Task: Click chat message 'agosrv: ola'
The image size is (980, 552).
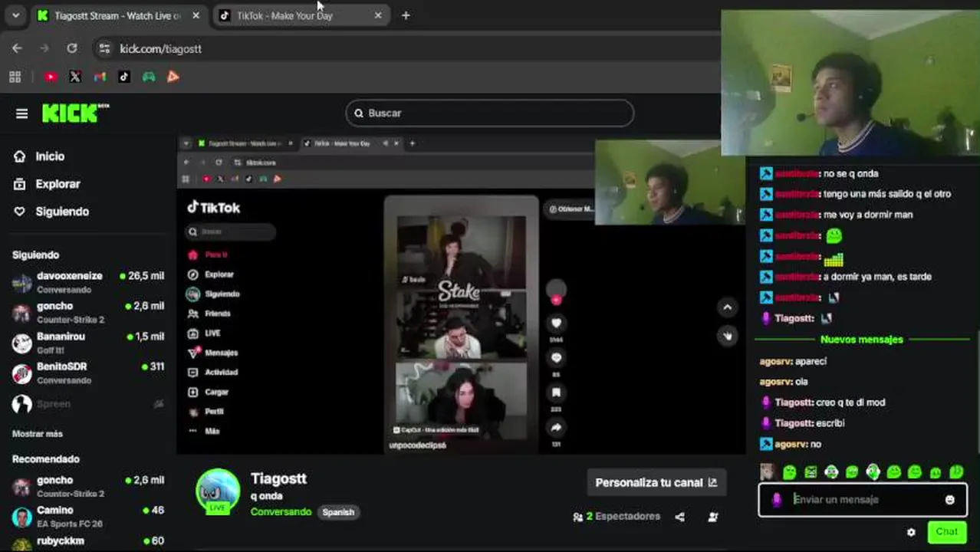Action: [783, 381]
